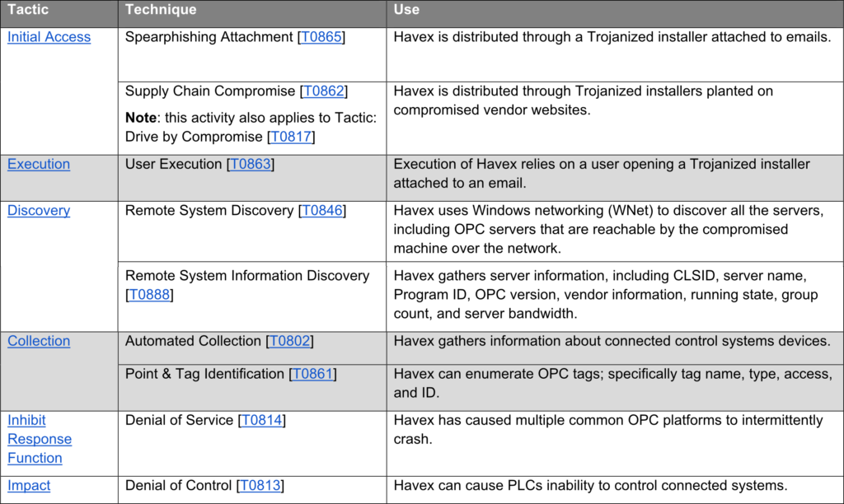Open T0813 Denial of Control link
The height and width of the screenshot is (504, 844).
pyautogui.click(x=260, y=485)
